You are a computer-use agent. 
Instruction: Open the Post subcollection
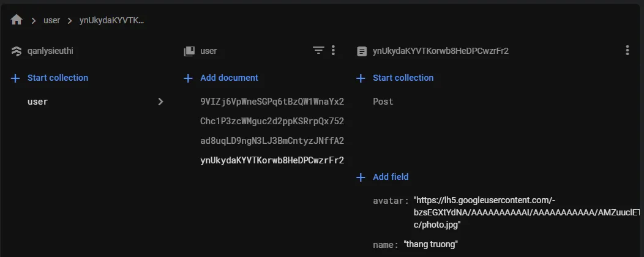383,102
